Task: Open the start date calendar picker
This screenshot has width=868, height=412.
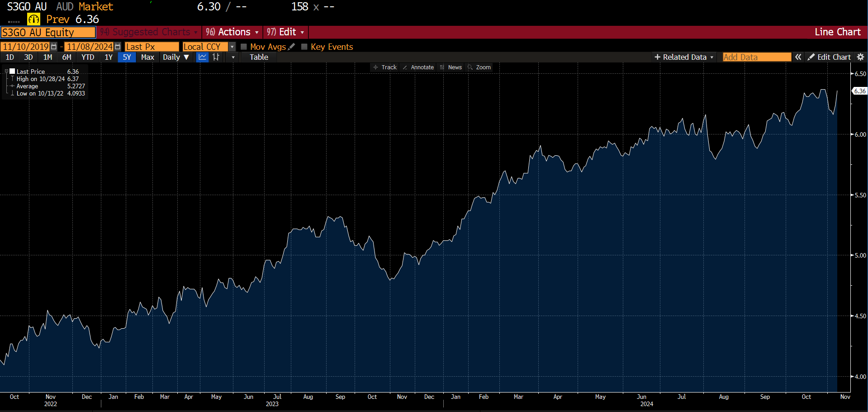Action: pyautogui.click(x=54, y=47)
